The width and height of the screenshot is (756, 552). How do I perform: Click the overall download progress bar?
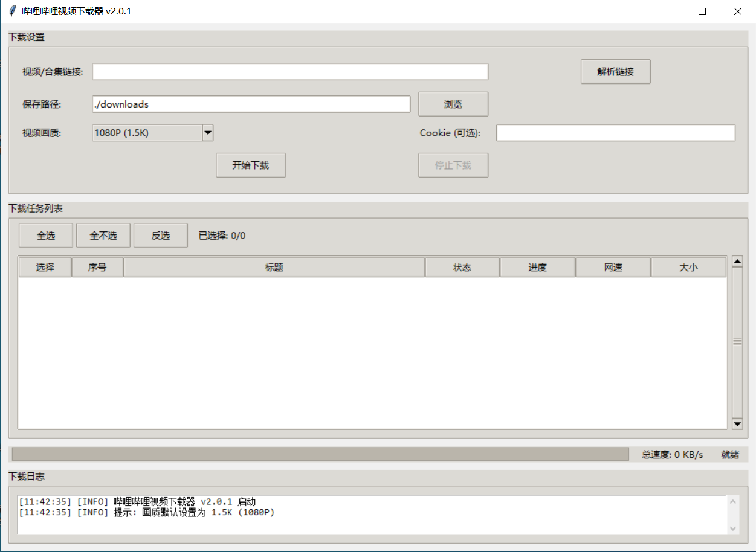pyautogui.click(x=320, y=454)
